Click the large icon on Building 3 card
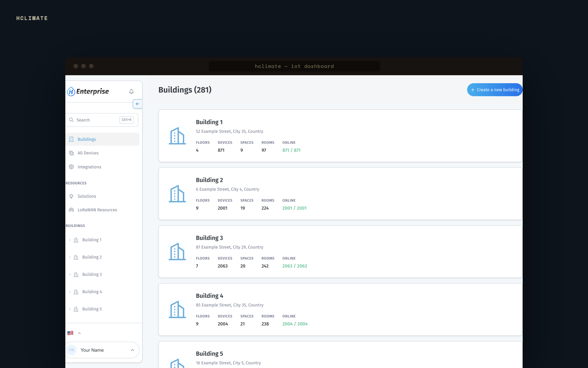 point(177,252)
